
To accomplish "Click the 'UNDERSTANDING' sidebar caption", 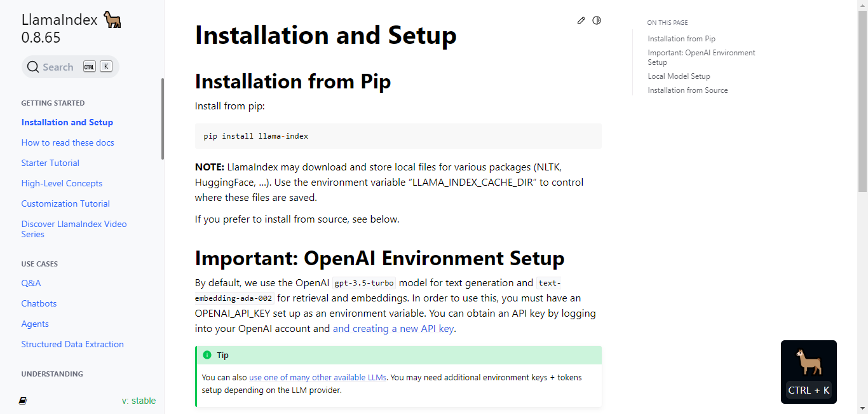I will (x=52, y=374).
